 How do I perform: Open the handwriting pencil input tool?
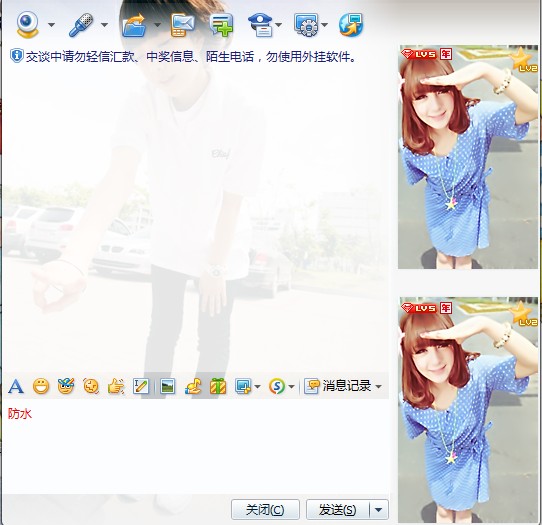pyautogui.click(x=141, y=386)
